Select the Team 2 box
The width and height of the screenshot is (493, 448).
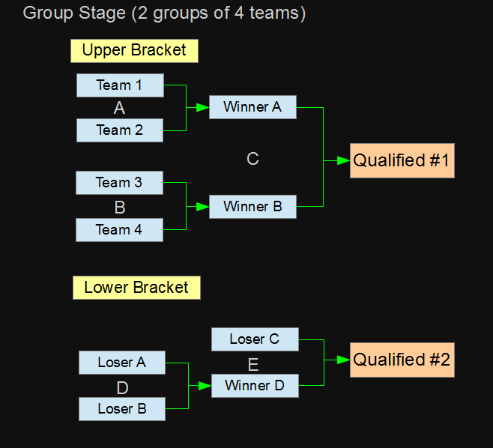120,130
